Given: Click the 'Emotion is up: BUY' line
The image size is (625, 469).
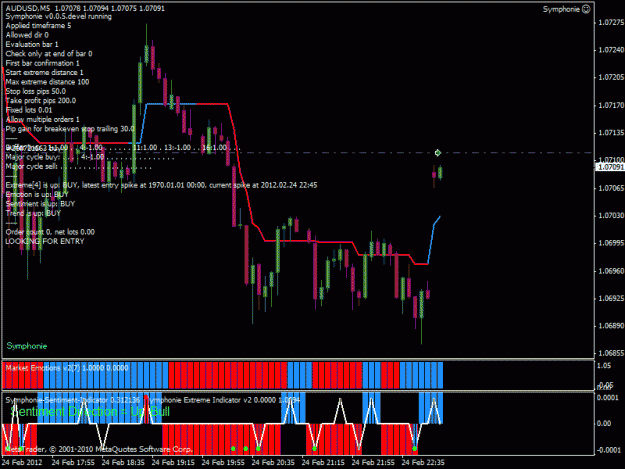Looking at the screenshot, I should (x=37, y=194).
